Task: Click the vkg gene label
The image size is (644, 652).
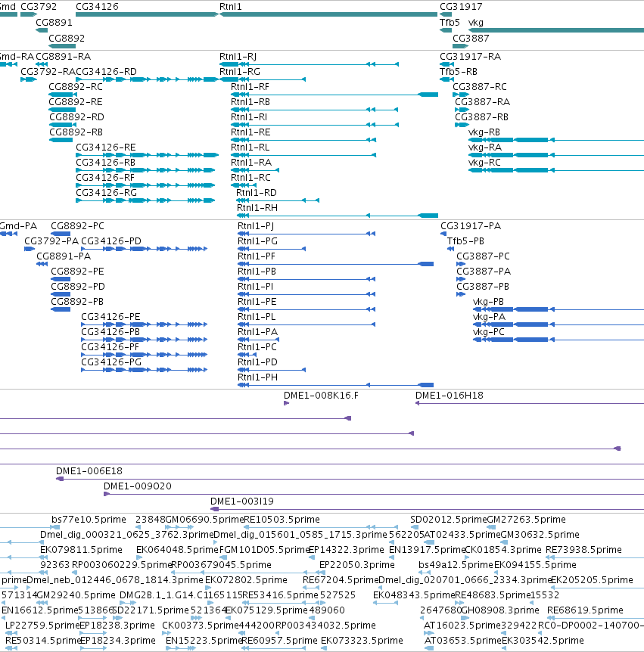Action: pos(476,23)
